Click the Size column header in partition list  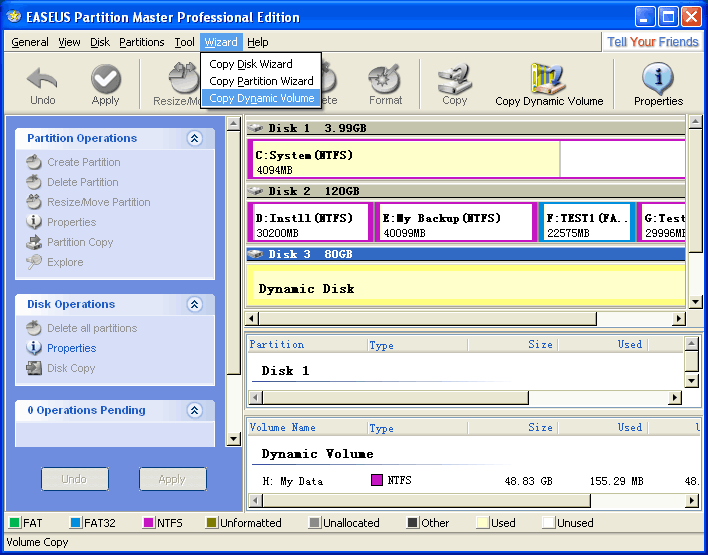[513, 345]
